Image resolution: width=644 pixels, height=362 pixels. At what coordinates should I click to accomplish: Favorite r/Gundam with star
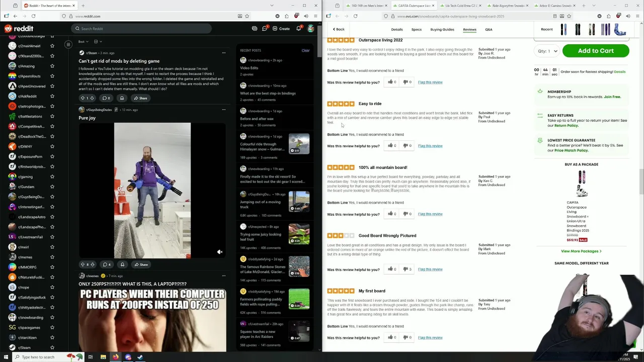(x=52, y=187)
